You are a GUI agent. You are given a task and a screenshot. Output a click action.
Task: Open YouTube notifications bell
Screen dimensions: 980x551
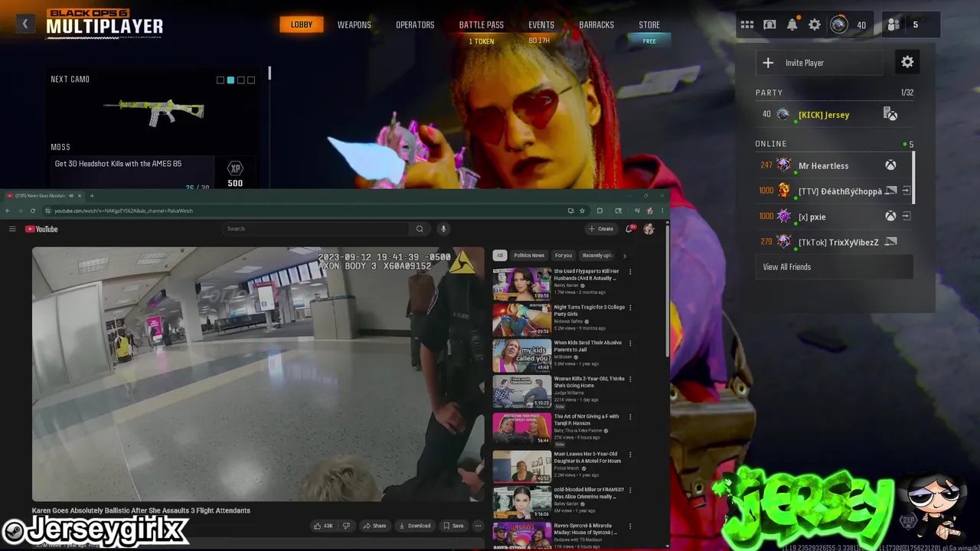point(629,229)
